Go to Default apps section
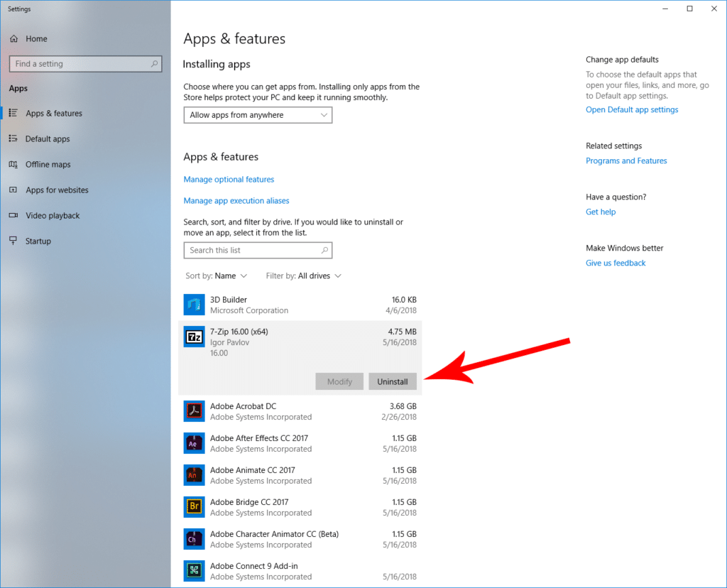 pos(48,139)
